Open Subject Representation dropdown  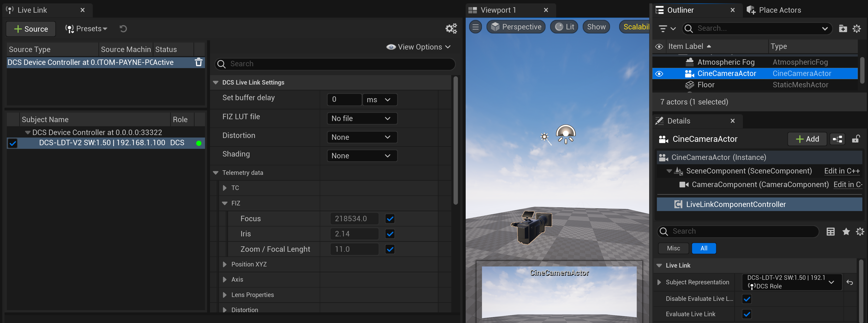click(792, 282)
